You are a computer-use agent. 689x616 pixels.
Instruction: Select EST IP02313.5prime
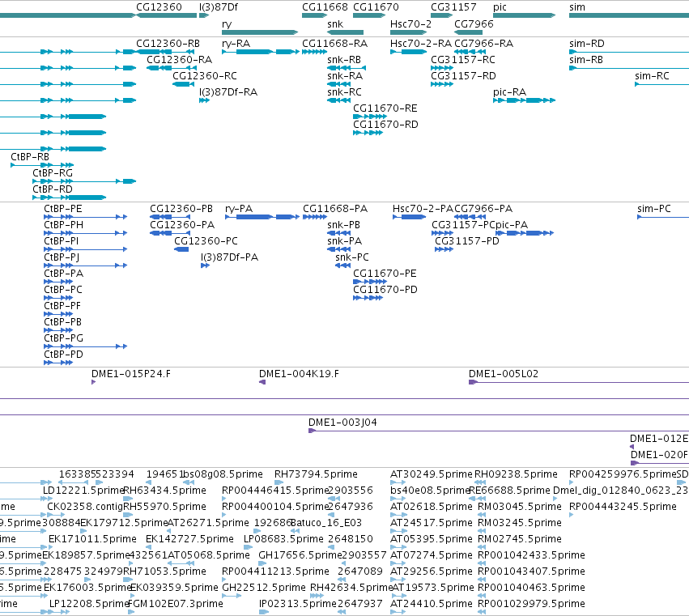coord(297,604)
